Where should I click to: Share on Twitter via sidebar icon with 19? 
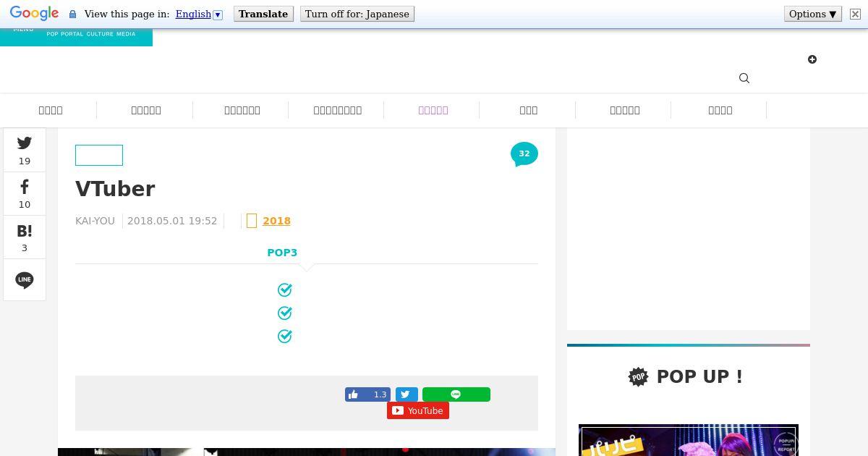point(25,151)
